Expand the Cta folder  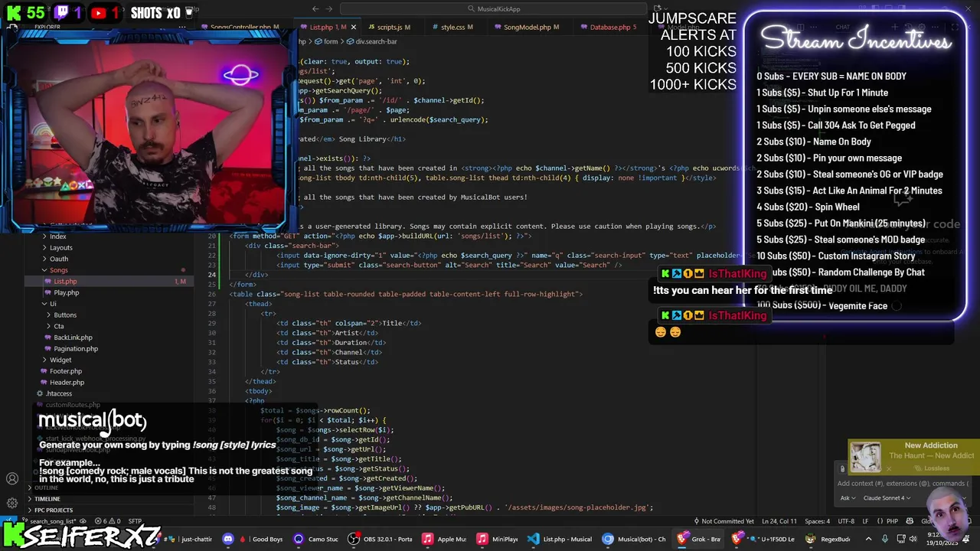[58, 326]
